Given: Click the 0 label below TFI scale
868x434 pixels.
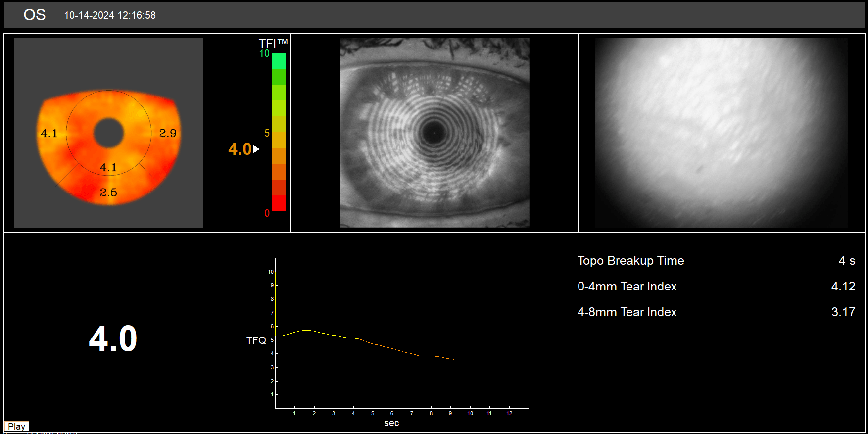Looking at the screenshot, I should pyautogui.click(x=267, y=213).
